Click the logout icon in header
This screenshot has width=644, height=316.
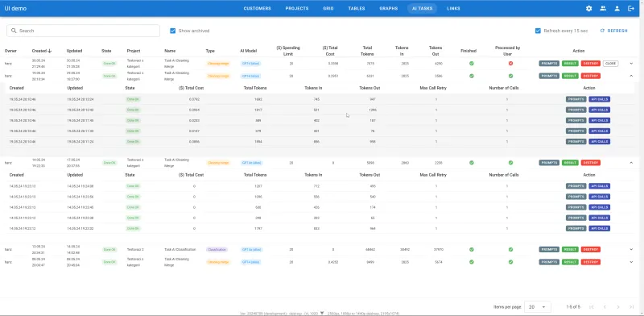tap(631, 8)
